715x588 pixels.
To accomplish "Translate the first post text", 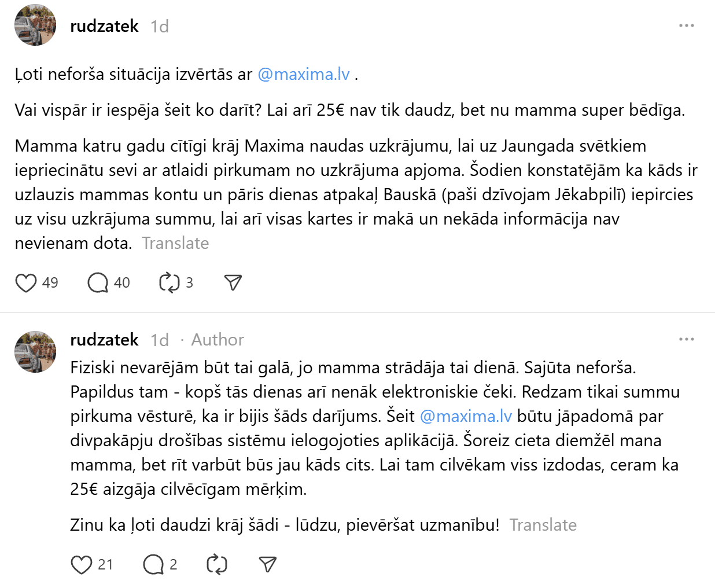I will 175,243.
